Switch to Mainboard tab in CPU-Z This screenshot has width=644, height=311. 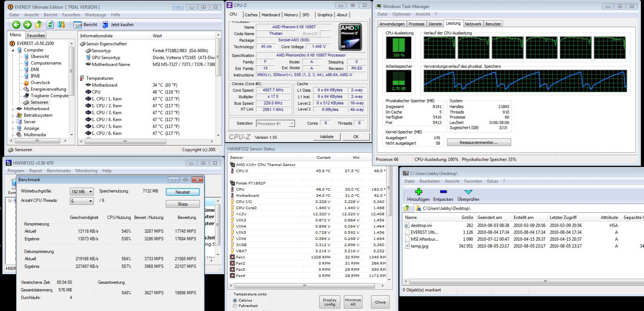coord(271,15)
